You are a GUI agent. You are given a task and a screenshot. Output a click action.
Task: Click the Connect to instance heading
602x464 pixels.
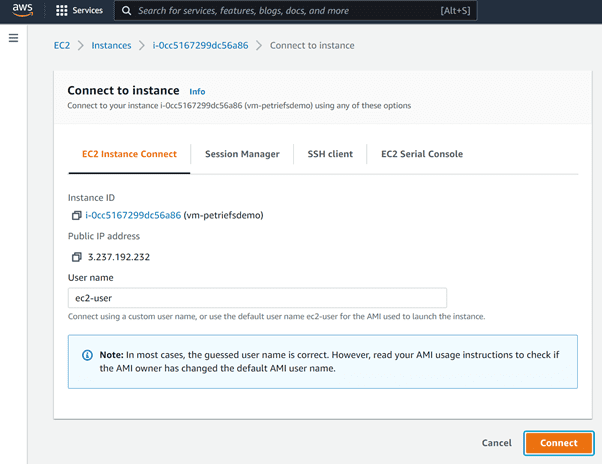tap(123, 90)
